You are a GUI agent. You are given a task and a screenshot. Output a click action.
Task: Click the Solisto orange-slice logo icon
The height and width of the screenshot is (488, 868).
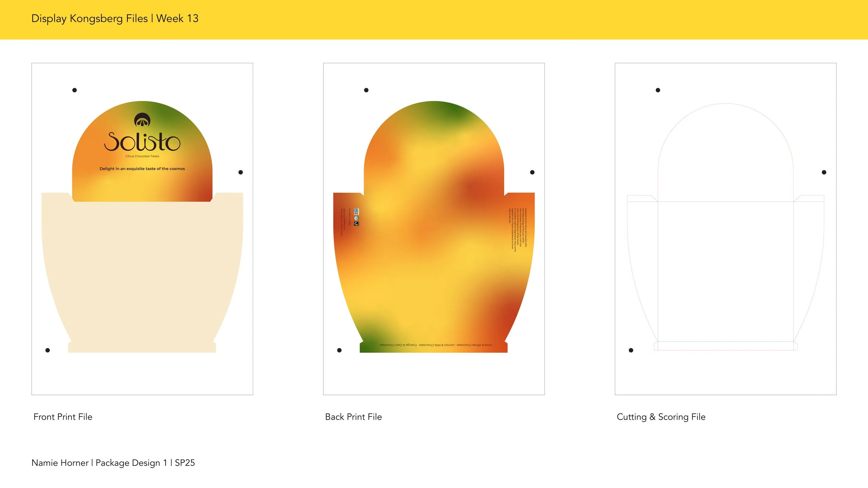(142, 120)
